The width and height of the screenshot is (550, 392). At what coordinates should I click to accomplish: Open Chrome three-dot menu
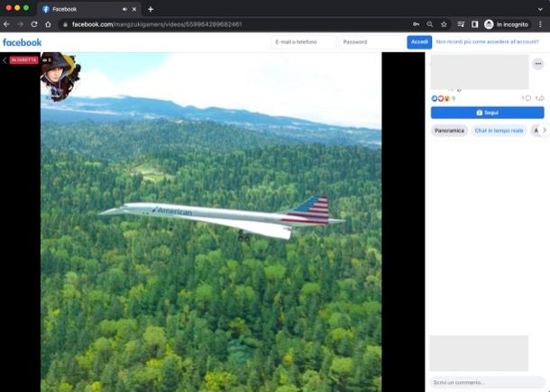(540, 24)
